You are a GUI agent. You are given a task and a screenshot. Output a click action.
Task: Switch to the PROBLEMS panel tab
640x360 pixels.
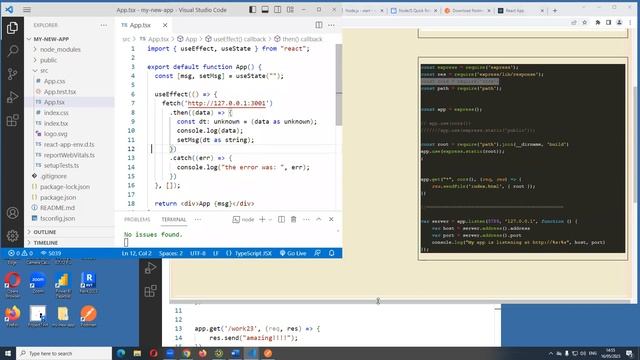coord(137,220)
